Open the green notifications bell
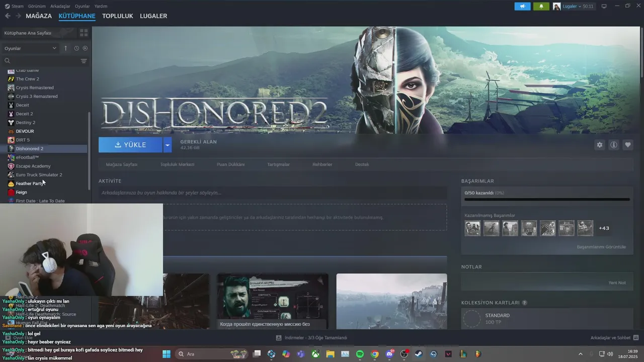 (541, 6)
